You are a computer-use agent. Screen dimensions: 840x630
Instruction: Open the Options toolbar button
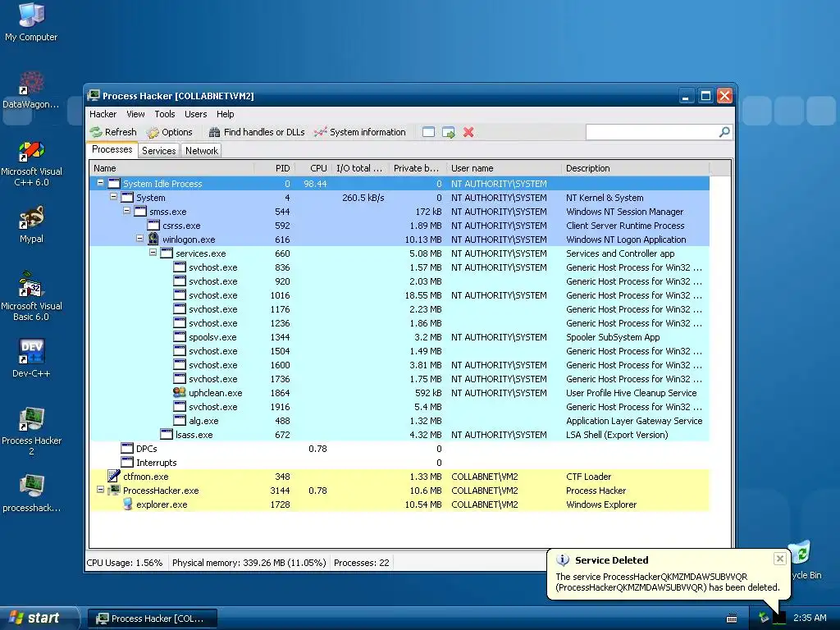tap(170, 132)
